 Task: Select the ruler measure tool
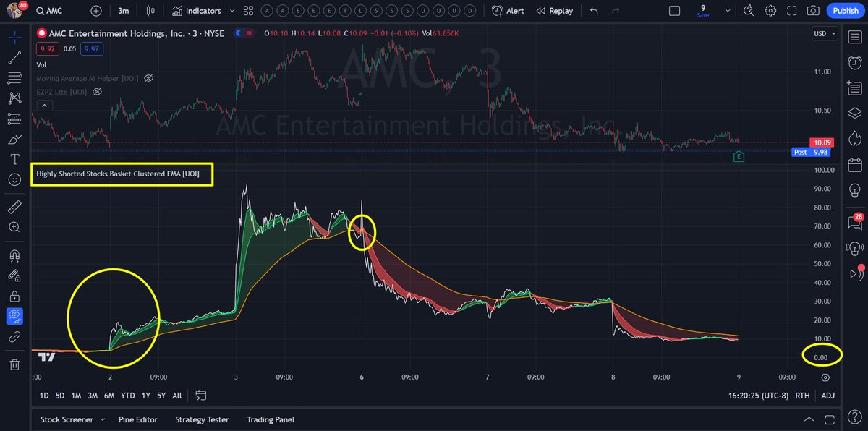click(14, 208)
